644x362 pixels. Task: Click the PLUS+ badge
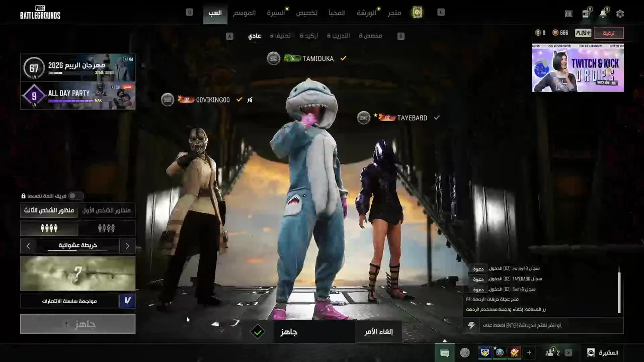(x=583, y=33)
